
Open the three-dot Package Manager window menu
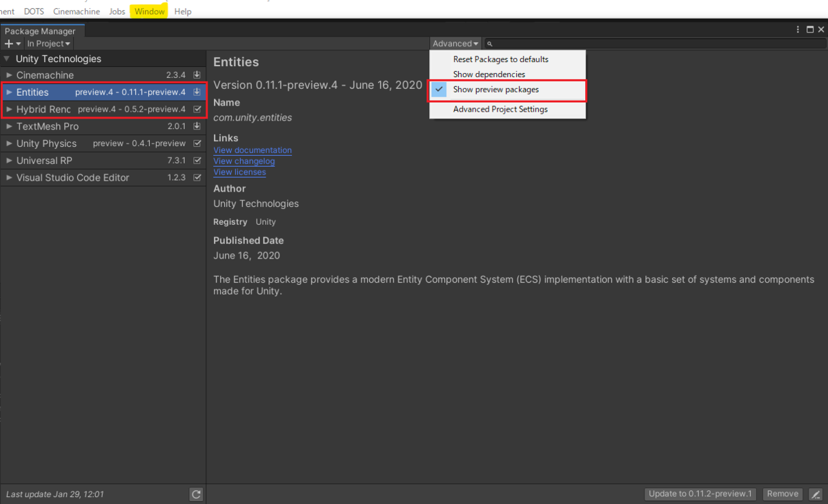pyautogui.click(x=798, y=30)
